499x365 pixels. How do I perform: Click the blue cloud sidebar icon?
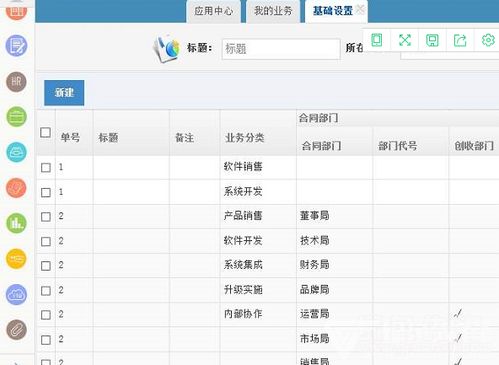click(x=16, y=295)
